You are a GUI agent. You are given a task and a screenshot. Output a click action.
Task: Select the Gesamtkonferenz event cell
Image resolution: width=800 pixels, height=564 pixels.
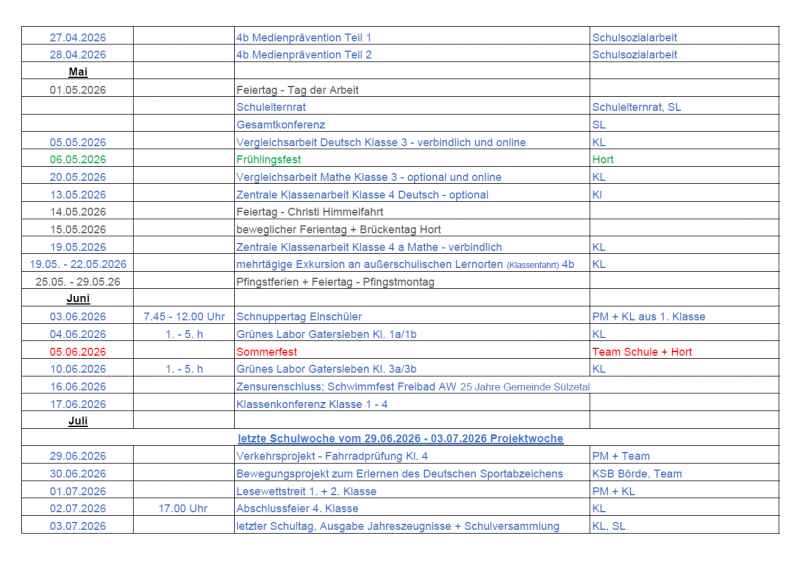coord(280,125)
